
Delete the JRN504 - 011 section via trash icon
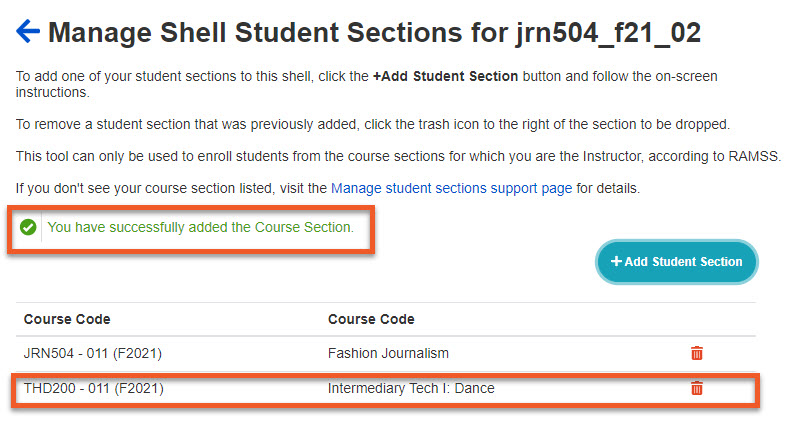click(x=697, y=353)
